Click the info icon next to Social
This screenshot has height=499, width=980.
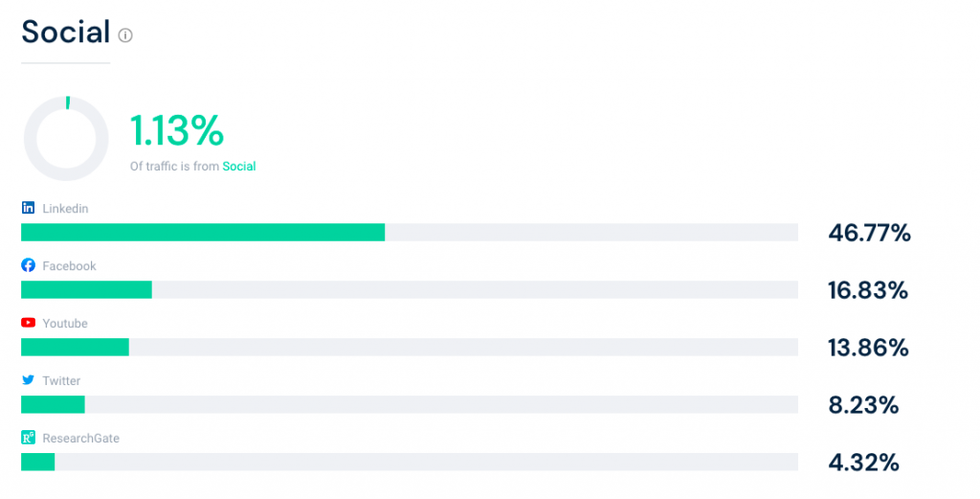pyautogui.click(x=125, y=35)
